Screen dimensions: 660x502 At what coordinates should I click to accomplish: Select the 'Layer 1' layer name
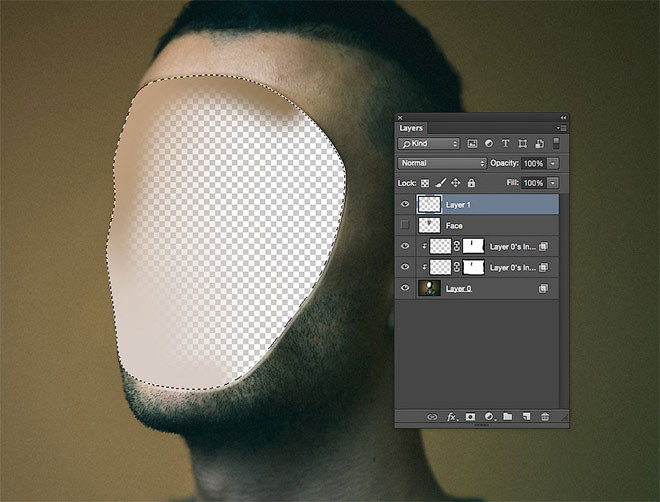(x=458, y=205)
